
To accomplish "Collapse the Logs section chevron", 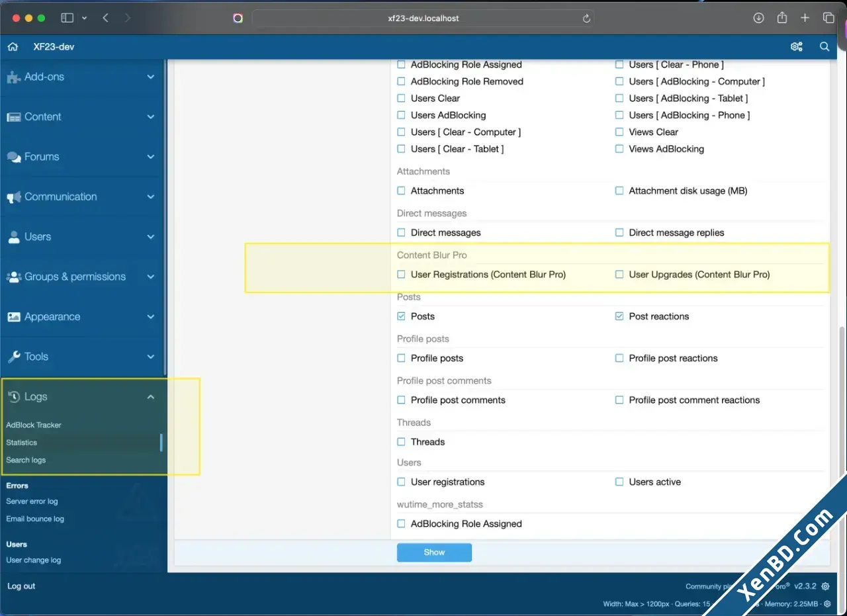I will [x=151, y=397].
